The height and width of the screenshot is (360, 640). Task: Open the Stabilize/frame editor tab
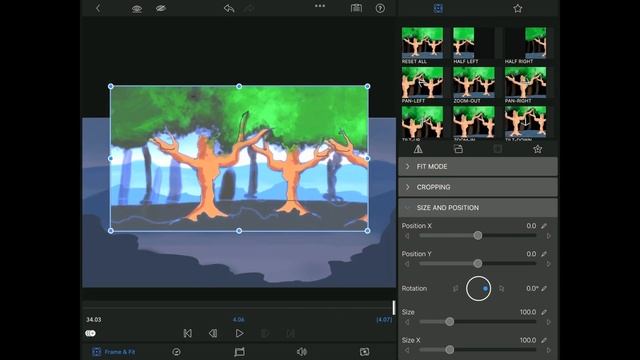(240, 352)
